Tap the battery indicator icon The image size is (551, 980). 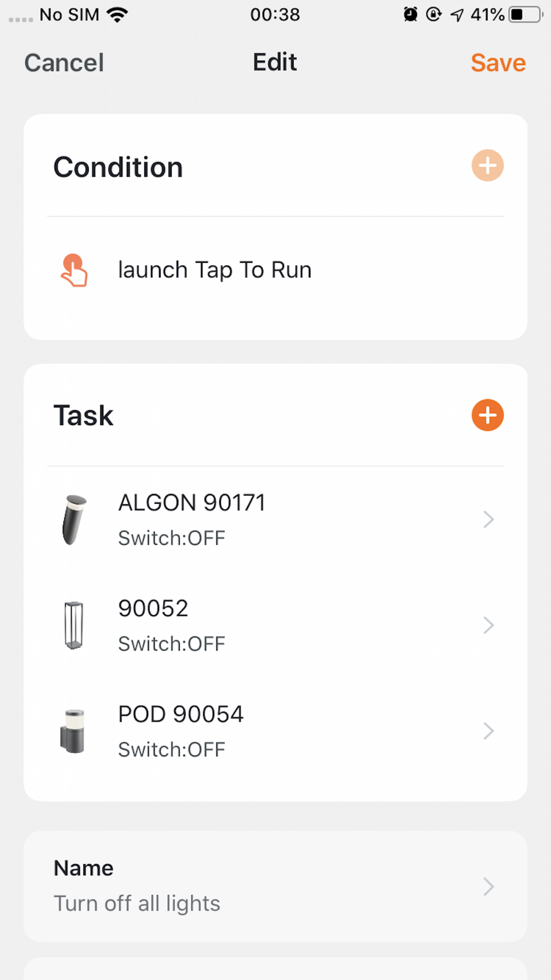pos(525,14)
